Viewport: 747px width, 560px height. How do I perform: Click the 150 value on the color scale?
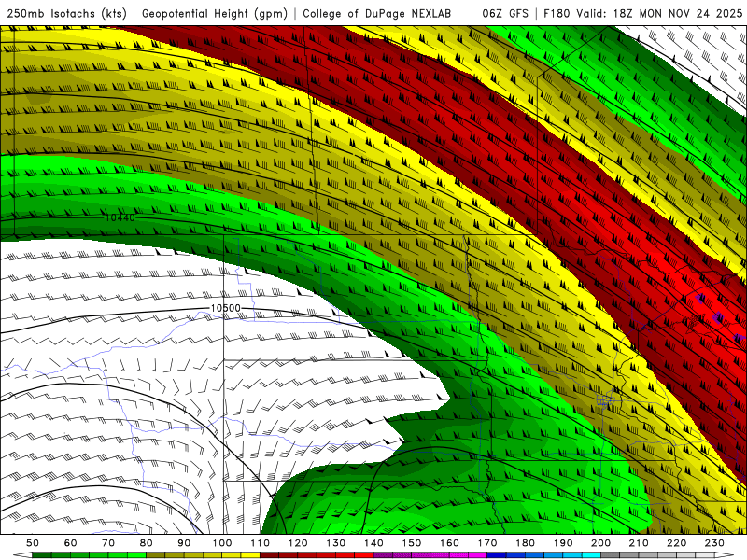(411, 543)
